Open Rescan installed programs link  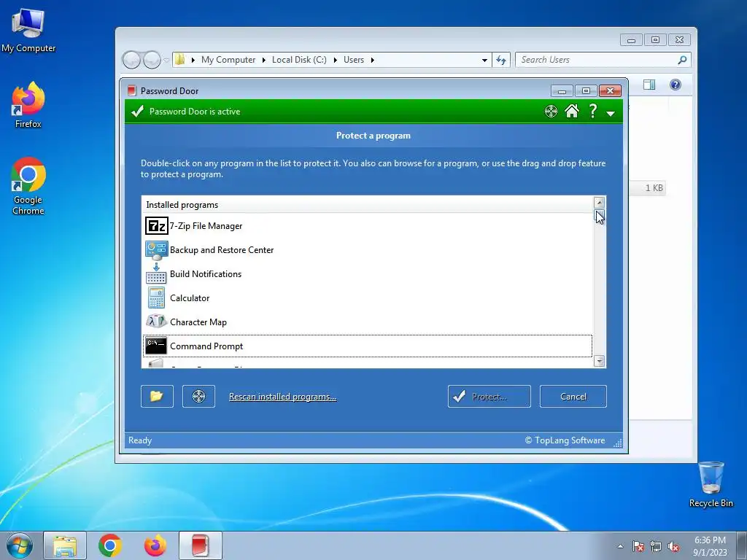tap(282, 397)
